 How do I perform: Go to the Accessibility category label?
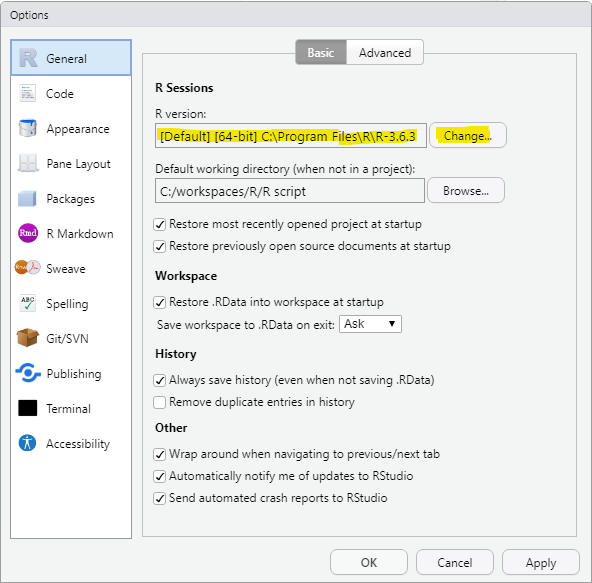pos(78,444)
